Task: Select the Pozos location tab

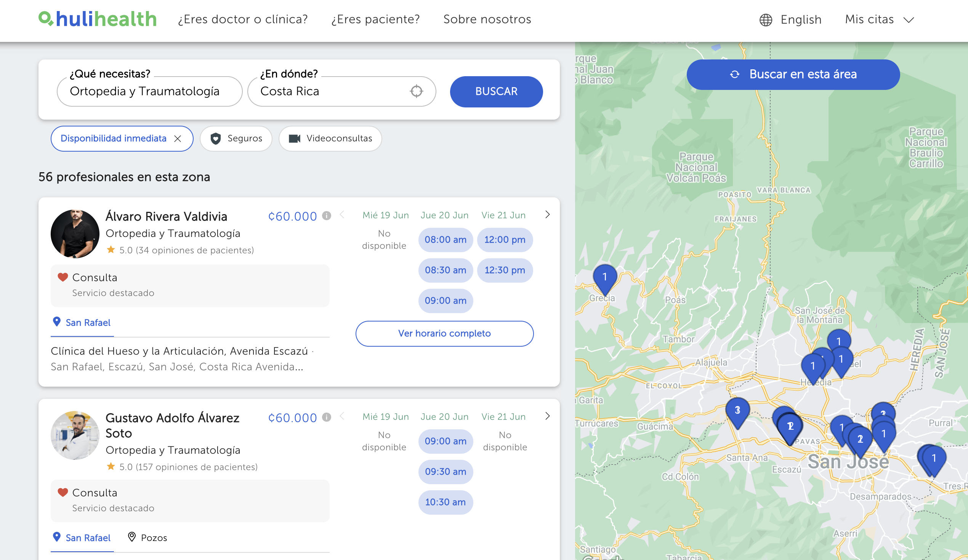Action: pos(148,538)
